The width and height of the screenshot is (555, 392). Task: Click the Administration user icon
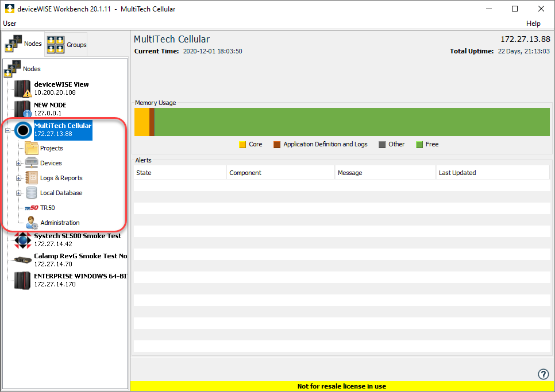tap(32, 223)
